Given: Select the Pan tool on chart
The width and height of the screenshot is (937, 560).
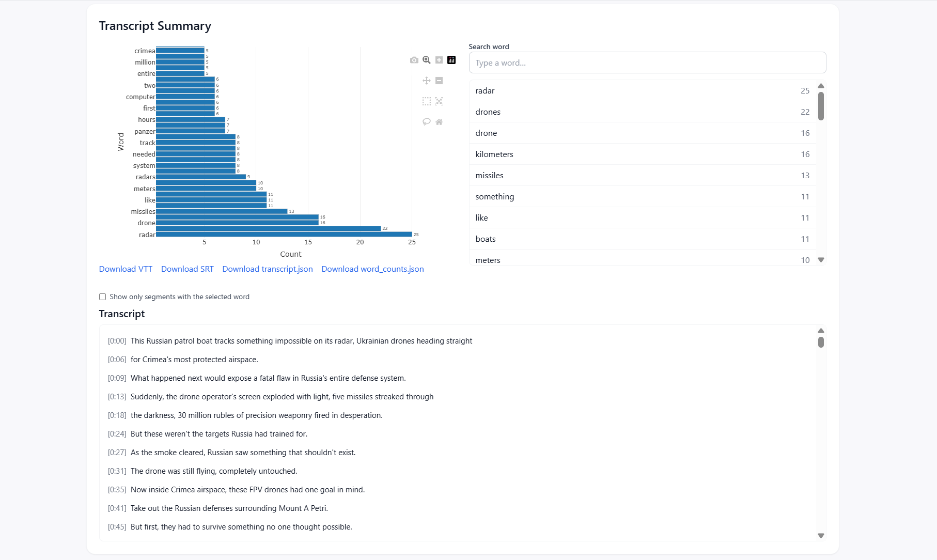Looking at the screenshot, I should click(427, 81).
